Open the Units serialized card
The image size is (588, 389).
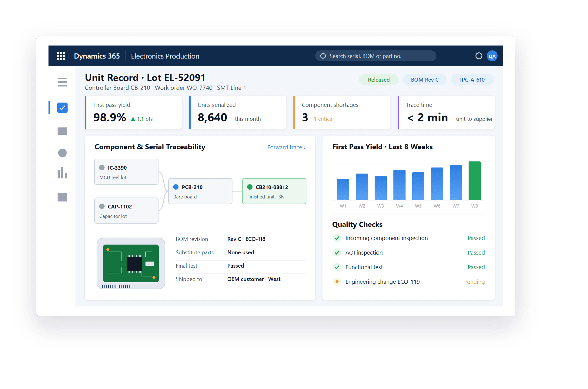click(x=238, y=112)
